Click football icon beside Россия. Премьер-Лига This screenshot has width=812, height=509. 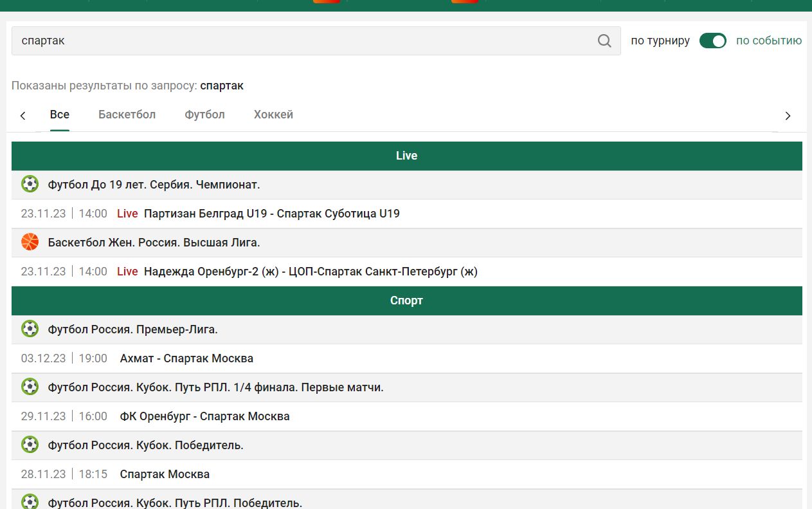(30, 329)
